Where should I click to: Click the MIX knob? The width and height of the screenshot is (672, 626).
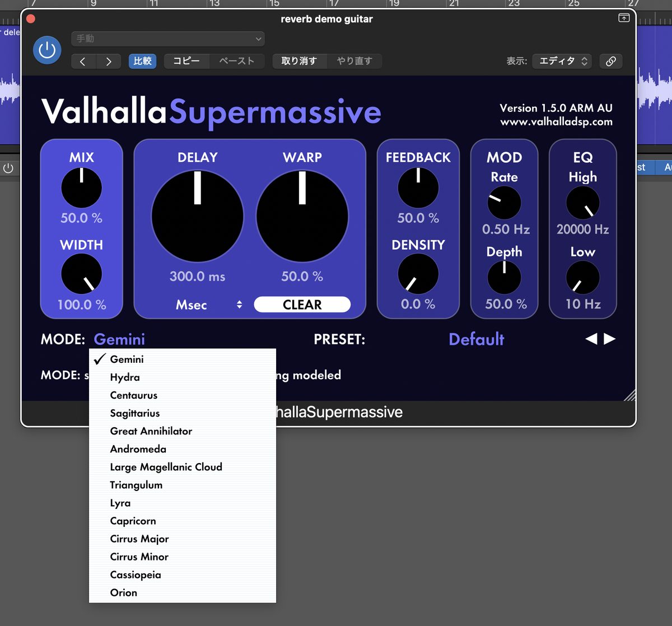pos(81,188)
